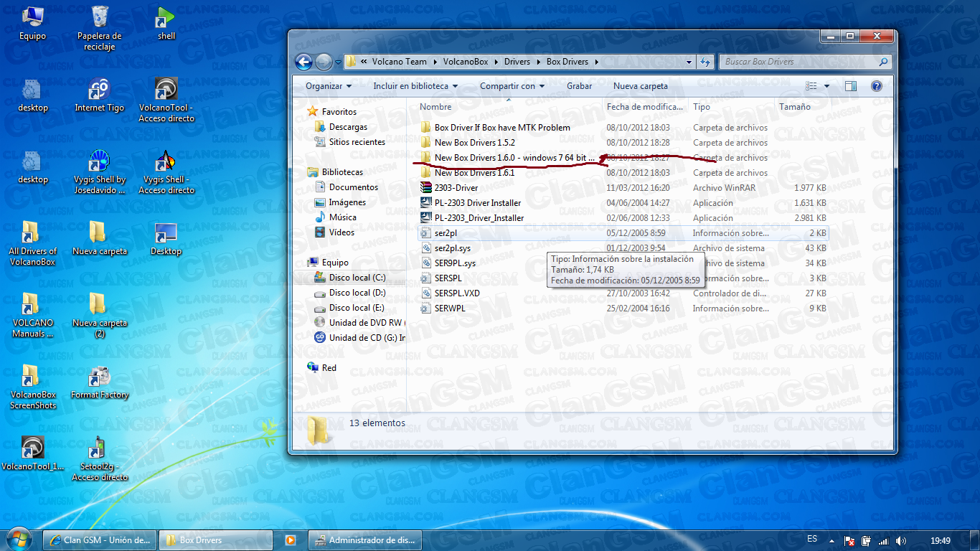This screenshot has height=551, width=980.
Task: Open the Equipo desktop icon
Action: point(32,22)
